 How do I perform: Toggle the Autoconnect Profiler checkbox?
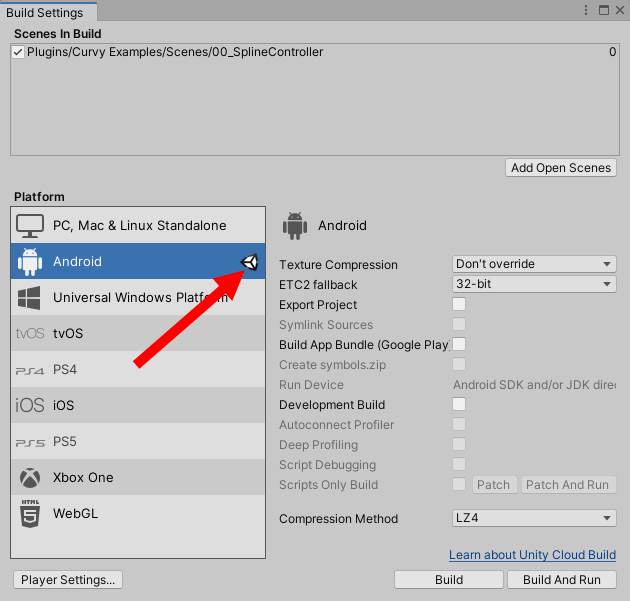[x=459, y=424]
